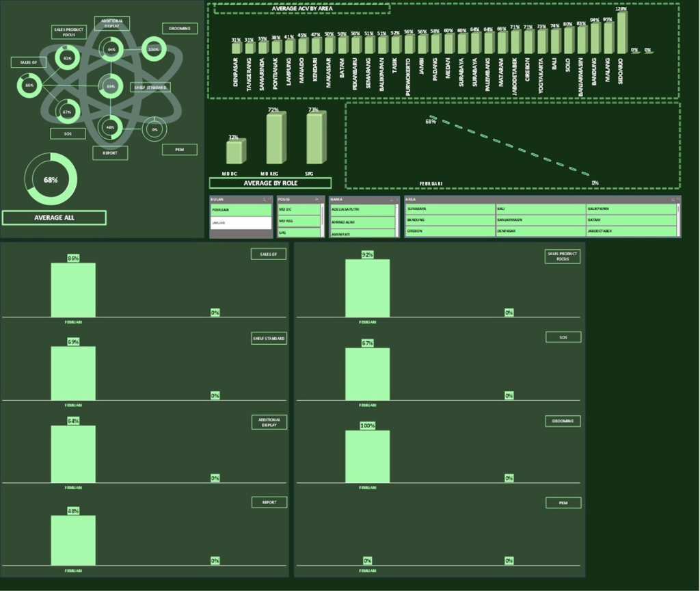Select JANUARI in the BULAN slicer
Viewport: 700px width, 591px height.
pos(241,222)
